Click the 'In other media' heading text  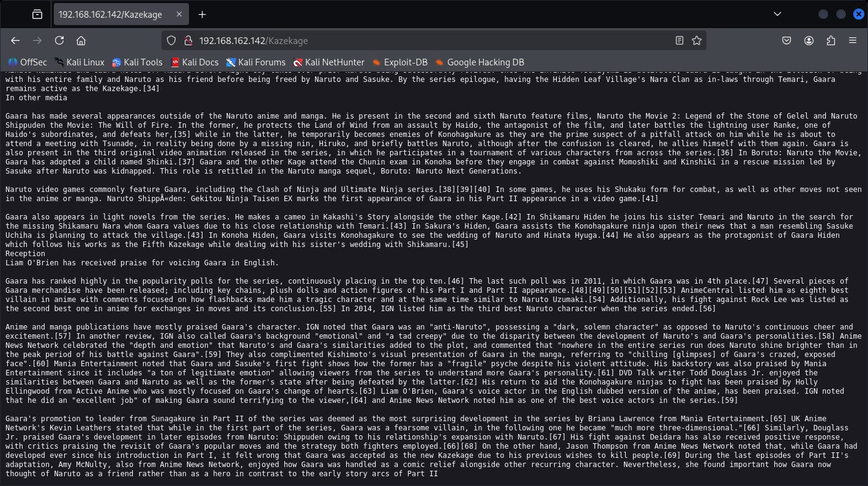pyautogui.click(x=36, y=98)
